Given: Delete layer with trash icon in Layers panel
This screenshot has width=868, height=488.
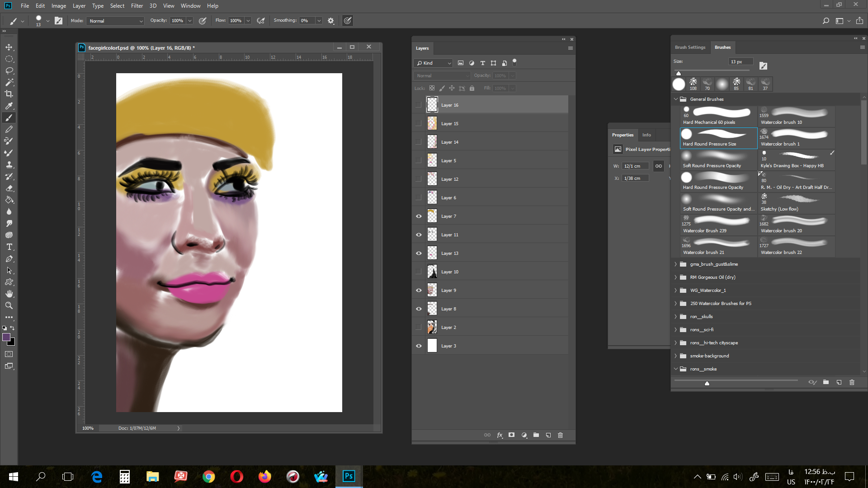Looking at the screenshot, I should [561, 435].
